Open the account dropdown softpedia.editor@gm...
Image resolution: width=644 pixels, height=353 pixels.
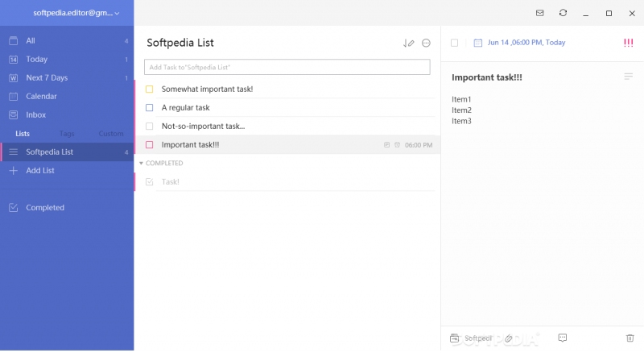click(x=76, y=13)
